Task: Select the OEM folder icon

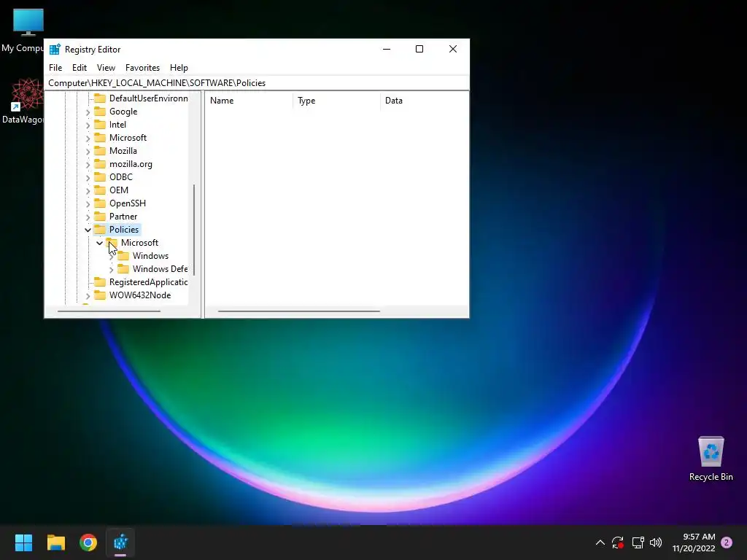Action: coord(99,190)
